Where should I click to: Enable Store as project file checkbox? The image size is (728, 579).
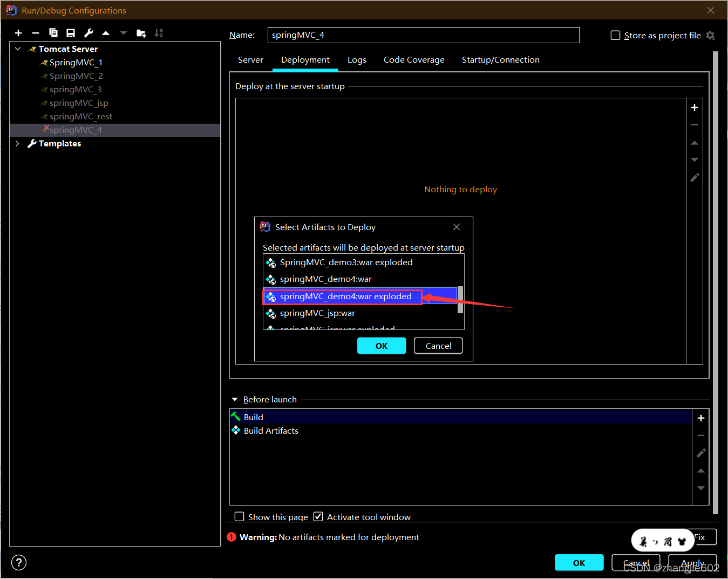point(615,35)
